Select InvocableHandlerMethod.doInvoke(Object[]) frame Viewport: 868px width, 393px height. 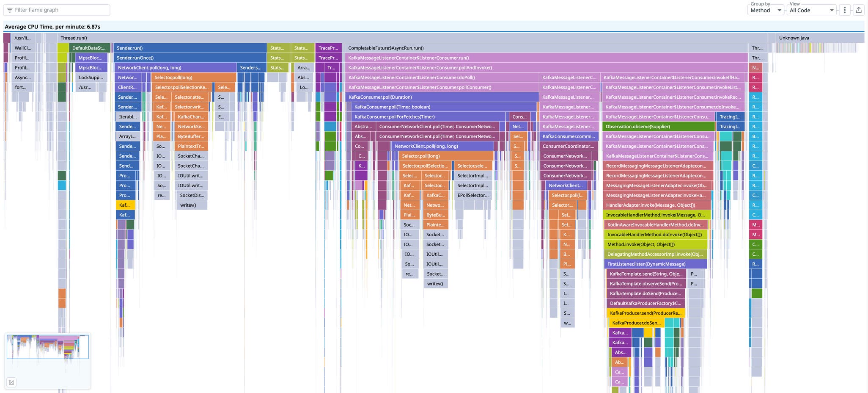tap(656, 235)
